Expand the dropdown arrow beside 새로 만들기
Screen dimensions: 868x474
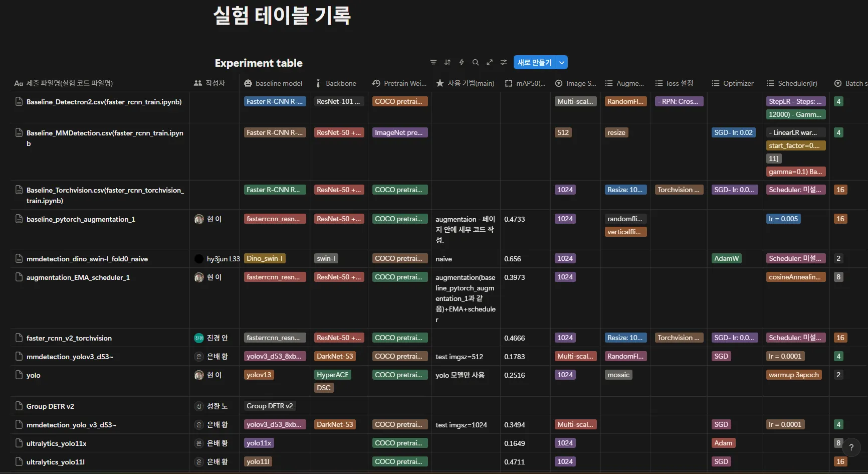point(562,62)
